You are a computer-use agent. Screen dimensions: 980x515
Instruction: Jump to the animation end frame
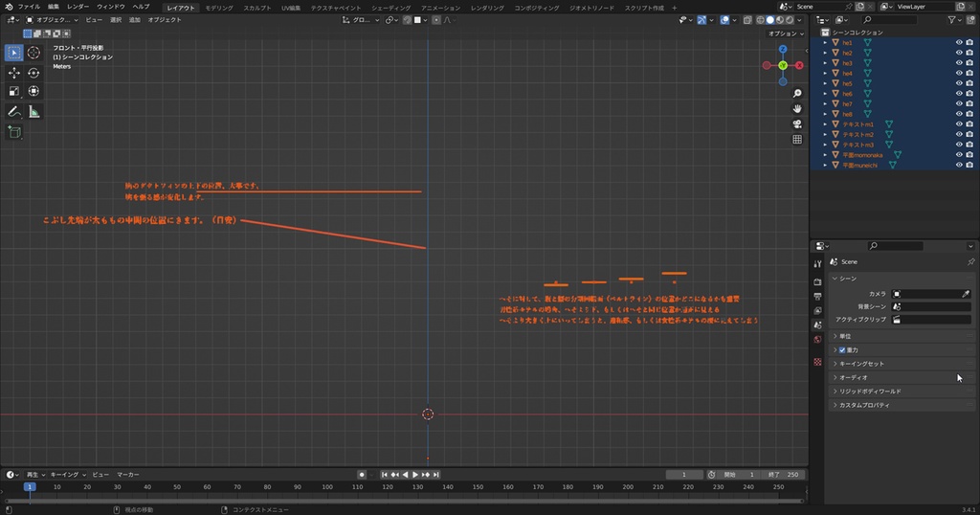coord(436,475)
